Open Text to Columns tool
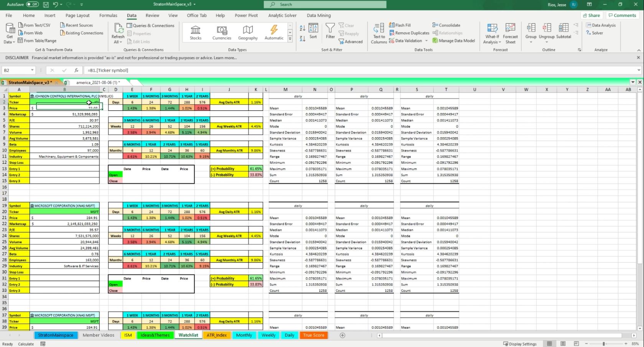Viewport: 644px width, 347px height. [379, 33]
